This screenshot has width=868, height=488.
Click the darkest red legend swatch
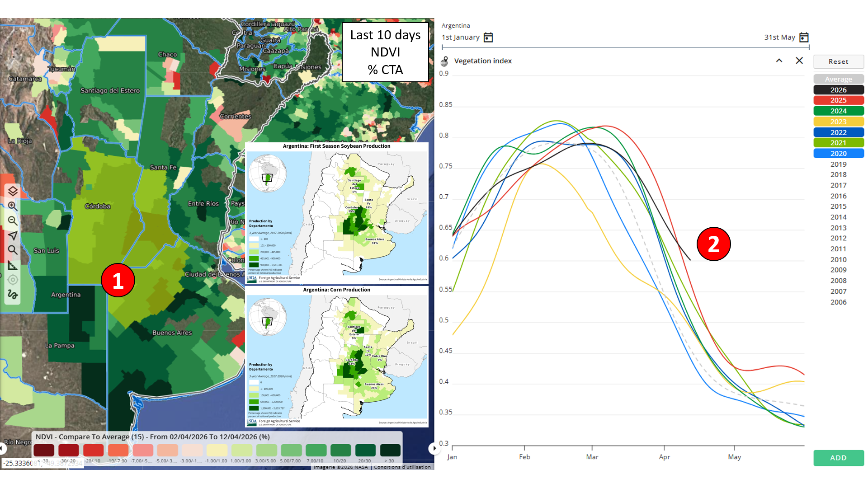pos(44,450)
